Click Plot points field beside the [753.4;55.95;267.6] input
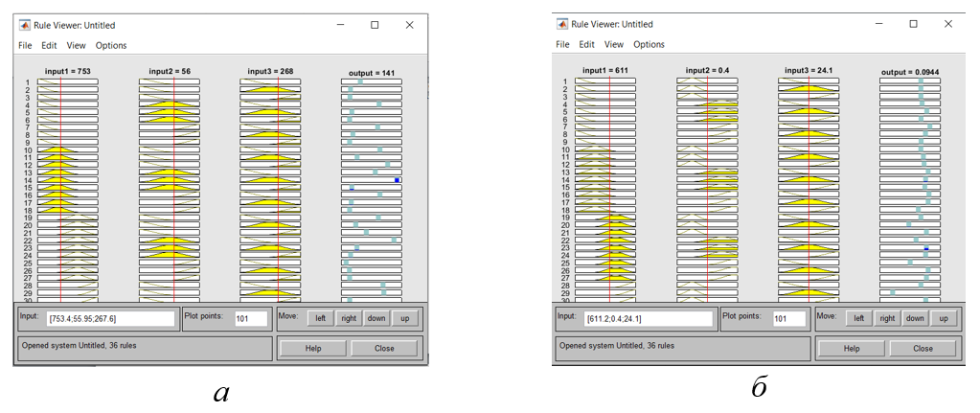The width and height of the screenshot is (980, 413). [x=251, y=319]
